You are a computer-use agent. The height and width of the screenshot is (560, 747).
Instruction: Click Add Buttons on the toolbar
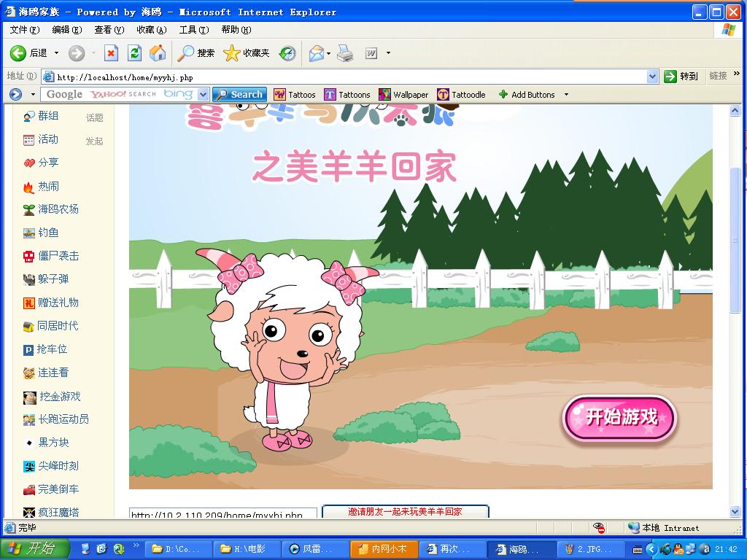pyautogui.click(x=527, y=94)
